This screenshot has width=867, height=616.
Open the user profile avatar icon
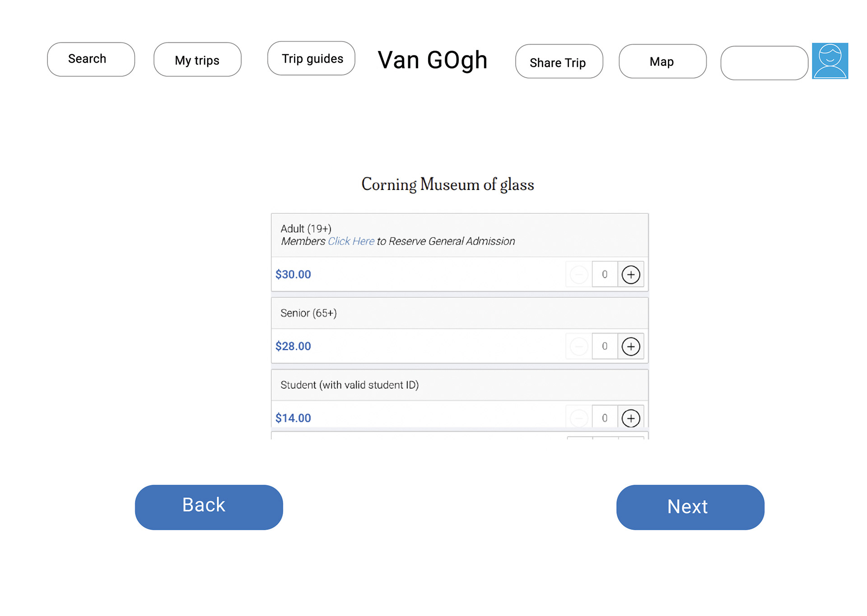click(830, 61)
